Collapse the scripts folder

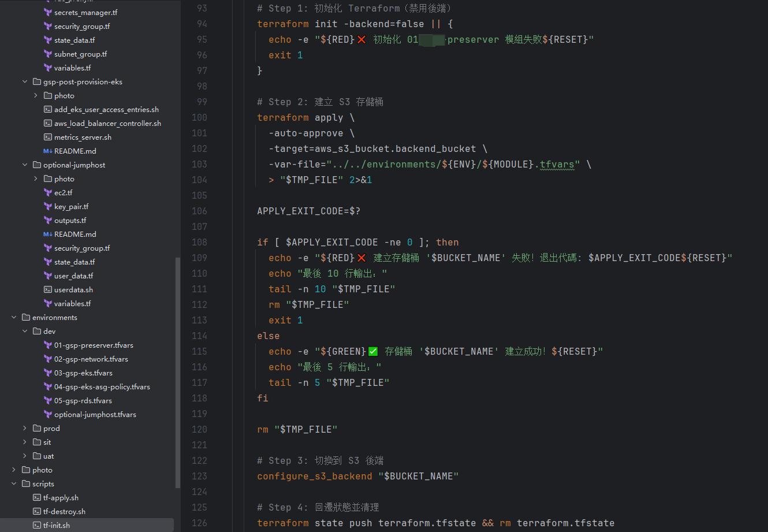[x=14, y=484]
